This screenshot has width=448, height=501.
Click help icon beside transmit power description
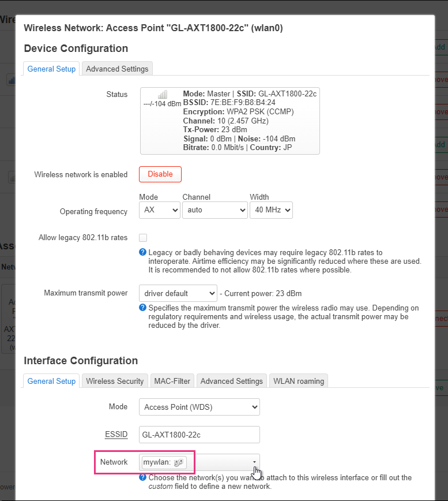tap(142, 308)
